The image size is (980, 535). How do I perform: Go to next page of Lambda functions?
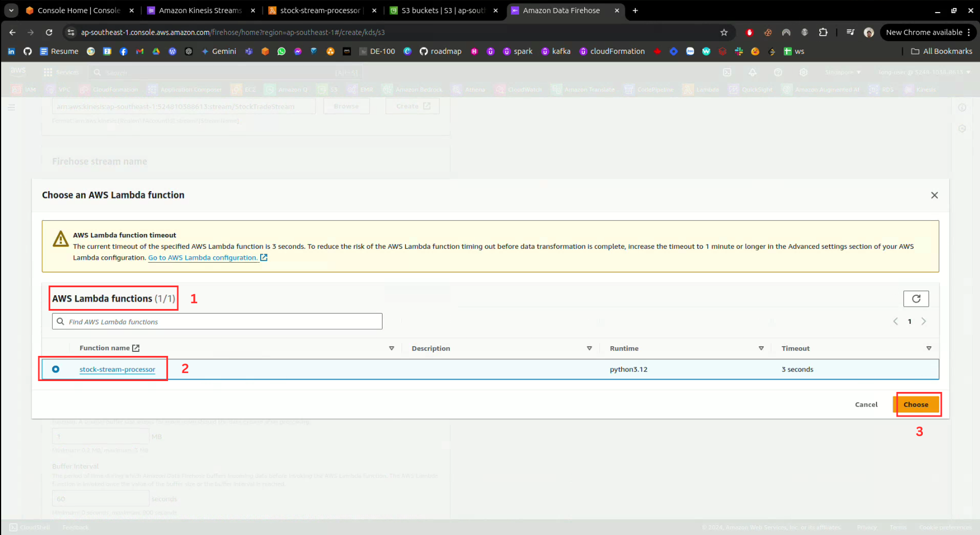[923, 322]
